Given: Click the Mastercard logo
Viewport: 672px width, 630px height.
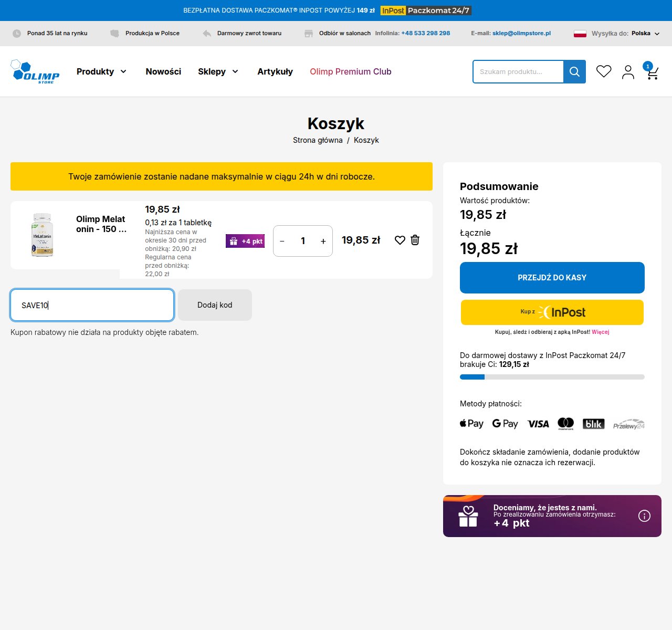Looking at the screenshot, I should 566,424.
